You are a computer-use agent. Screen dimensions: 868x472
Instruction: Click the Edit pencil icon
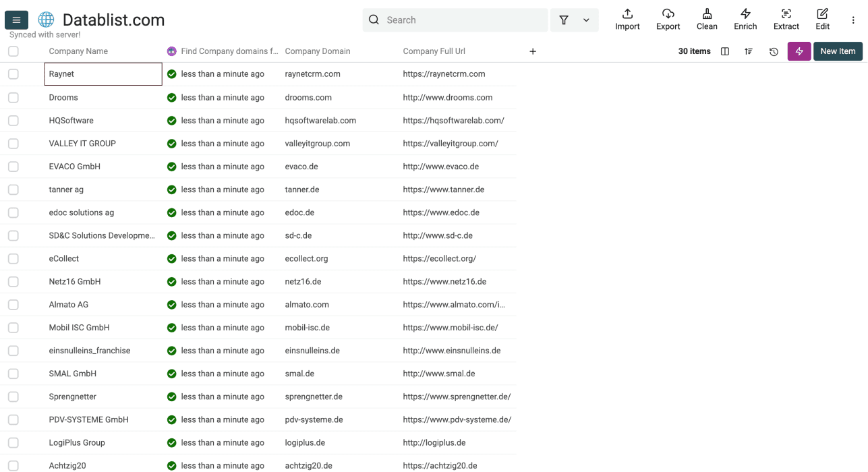pyautogui.click(x=822, y=19)
